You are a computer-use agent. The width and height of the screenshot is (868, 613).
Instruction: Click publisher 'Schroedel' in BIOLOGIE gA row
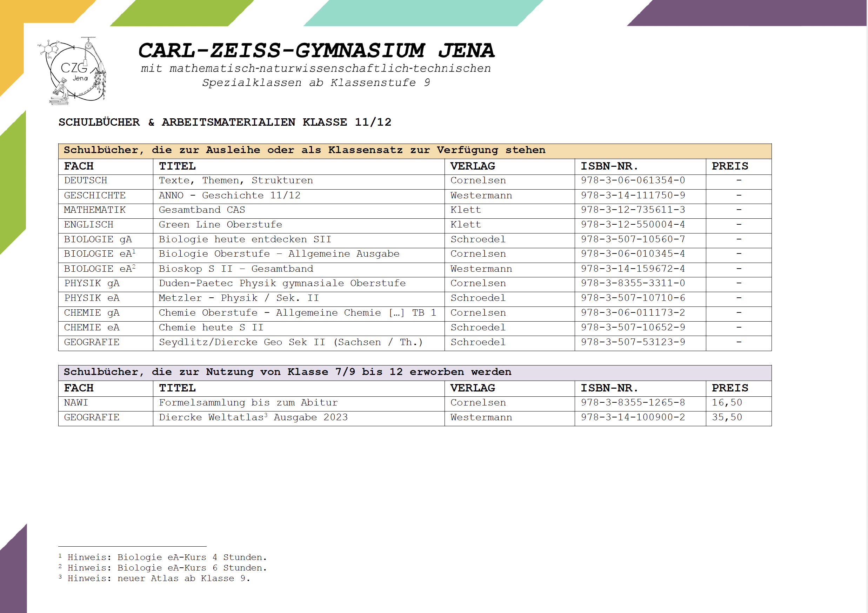pyautogui.click(x=478, y=239)
